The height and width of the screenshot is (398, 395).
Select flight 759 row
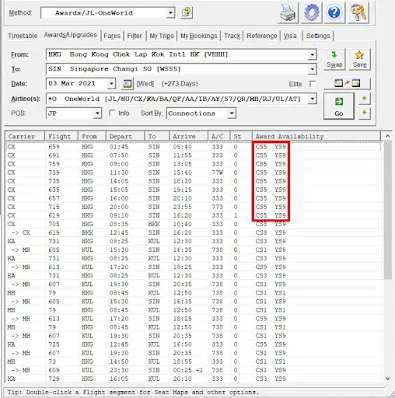(x=193, y=164)
